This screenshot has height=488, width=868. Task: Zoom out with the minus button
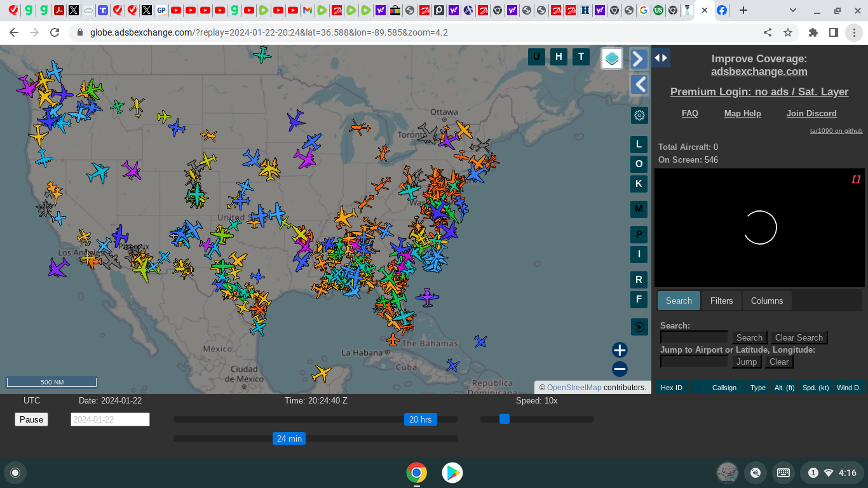(620, 369)
